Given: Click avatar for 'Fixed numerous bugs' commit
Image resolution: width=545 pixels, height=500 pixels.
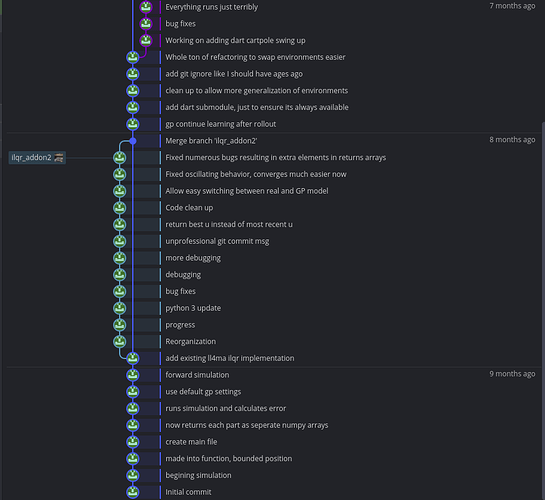Looking at the screenshot, I should 120,158.
